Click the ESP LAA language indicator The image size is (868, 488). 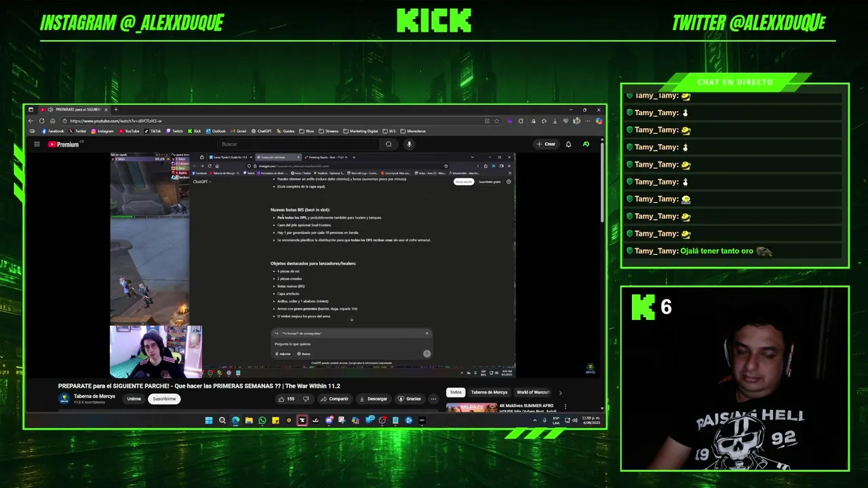pyautogui.click(x=555, y=420)
